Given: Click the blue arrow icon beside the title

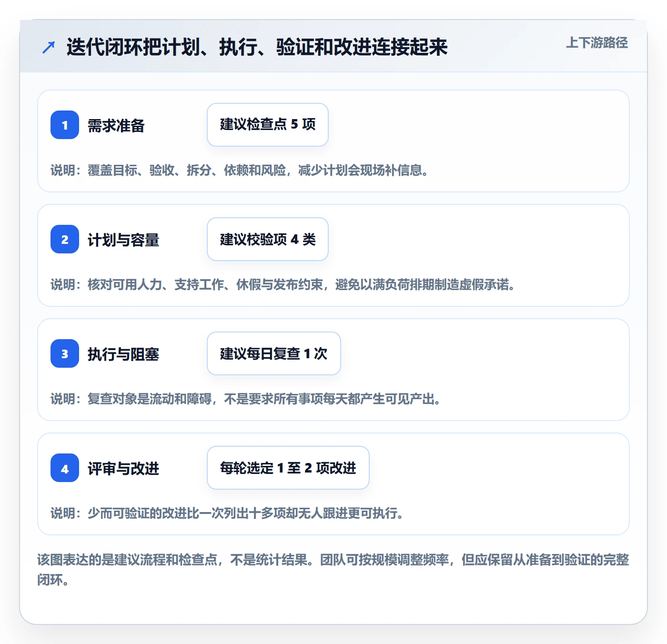Looking at the screenshot, I should click(49, 47).
